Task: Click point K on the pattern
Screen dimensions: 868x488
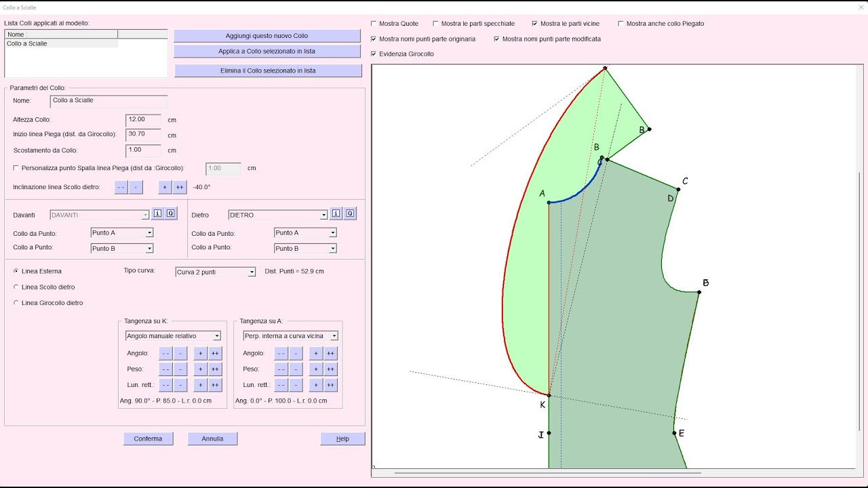Action: click(549, 395)
